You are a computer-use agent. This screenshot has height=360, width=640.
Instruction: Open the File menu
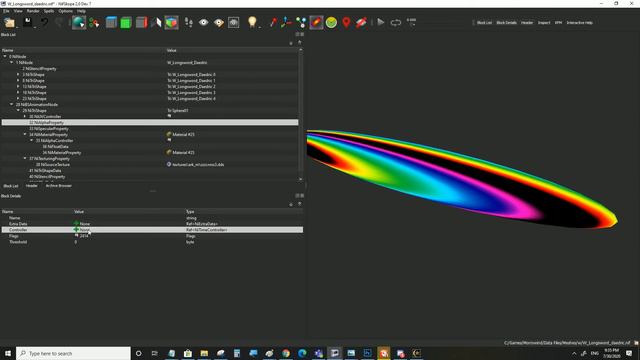click(6, 11)
